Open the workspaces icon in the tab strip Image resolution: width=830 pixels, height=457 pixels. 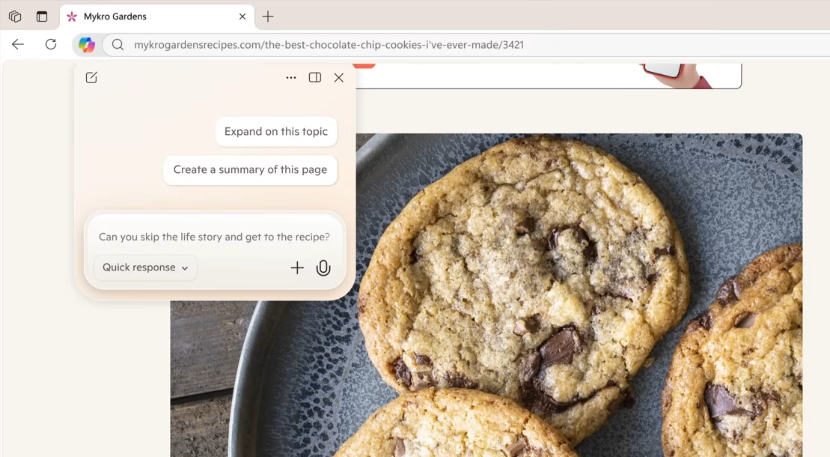coord(15,16)
